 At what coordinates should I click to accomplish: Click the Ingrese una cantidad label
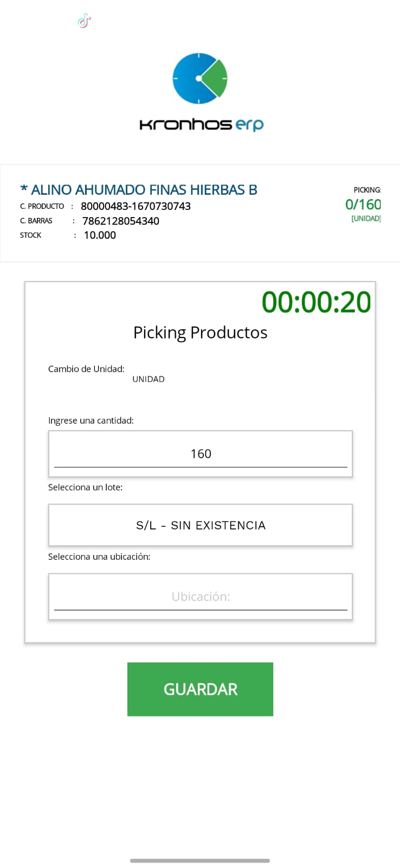coord(91,420)
